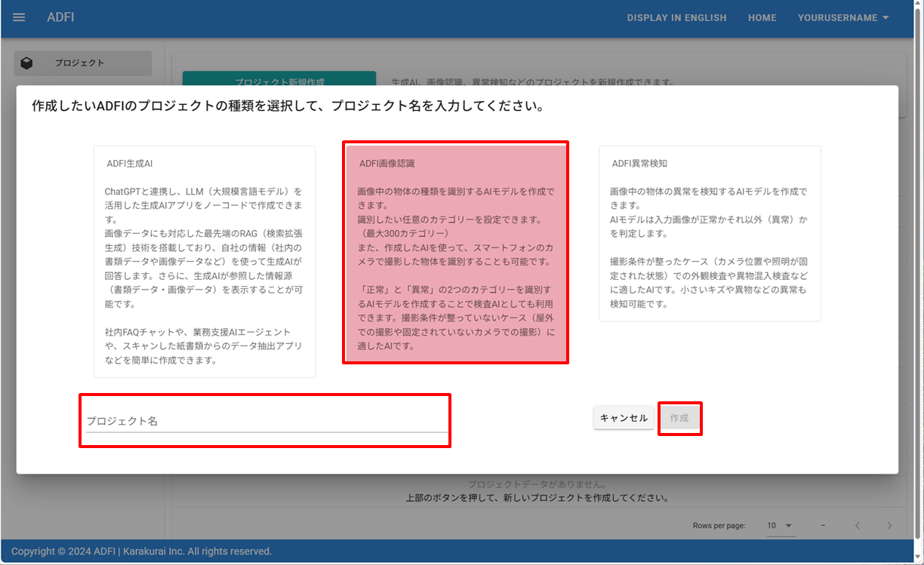The width and height of the screenshot is (924, 565).
Task: Go to next page arrow
Action: (889, 526)
